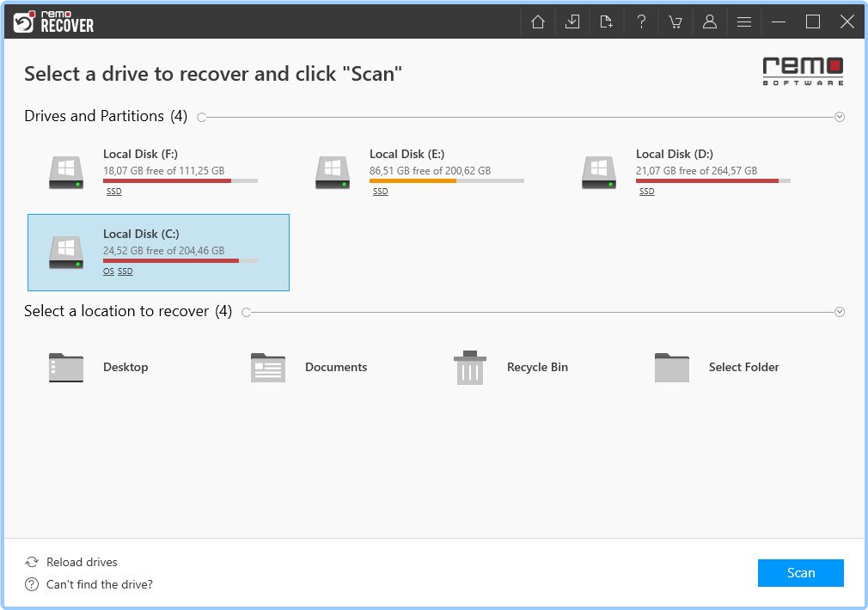Go to Home screen icon
The height and width of the screenshot is (610, 868).
coord(537,21)
